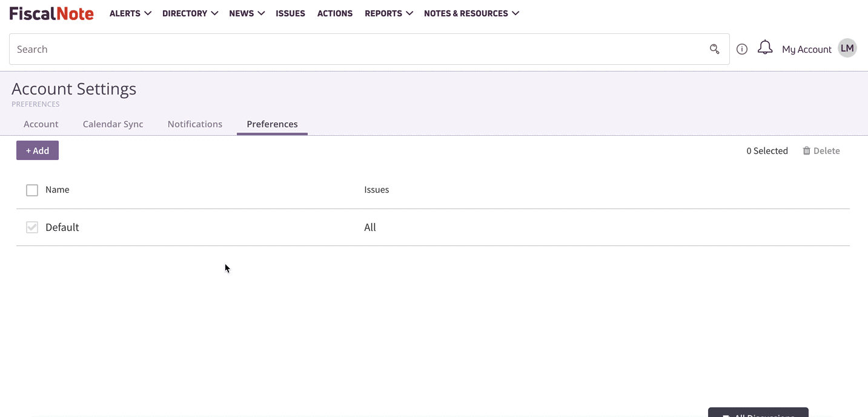Expand the News dropdown

click(x=247, y=13)
